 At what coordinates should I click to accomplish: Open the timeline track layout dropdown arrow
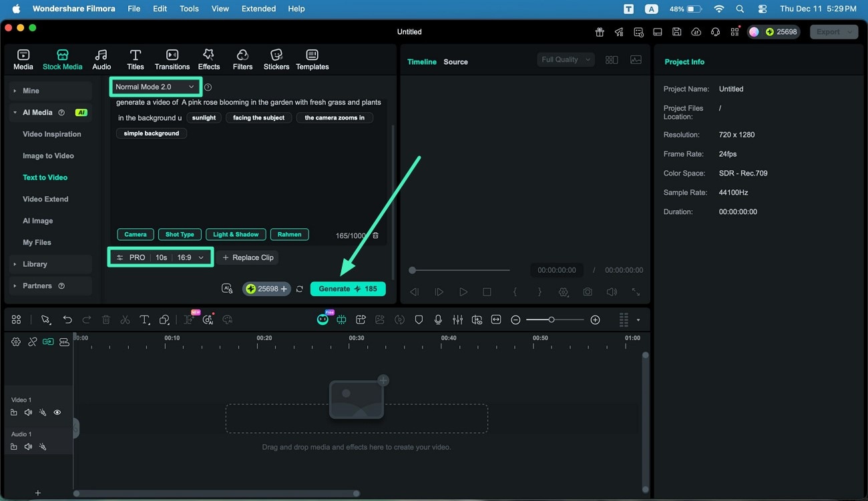(638, 320)
